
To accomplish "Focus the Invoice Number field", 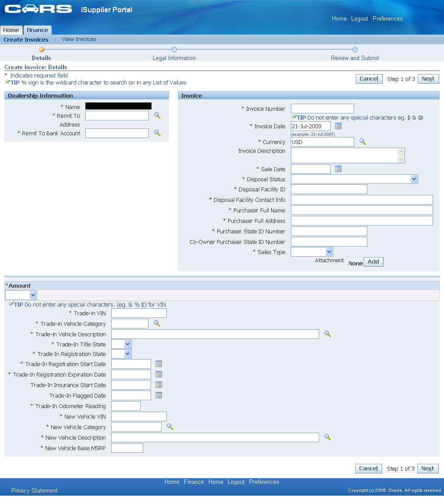I will [x=322, y=109].
